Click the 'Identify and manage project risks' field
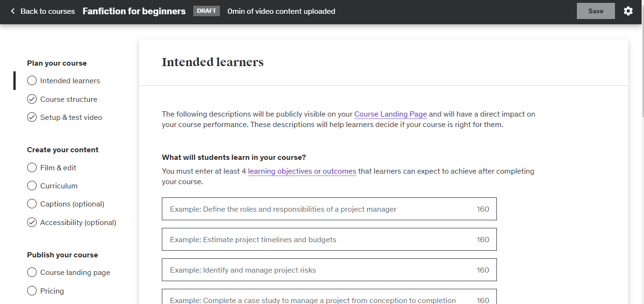 [319, 270]
